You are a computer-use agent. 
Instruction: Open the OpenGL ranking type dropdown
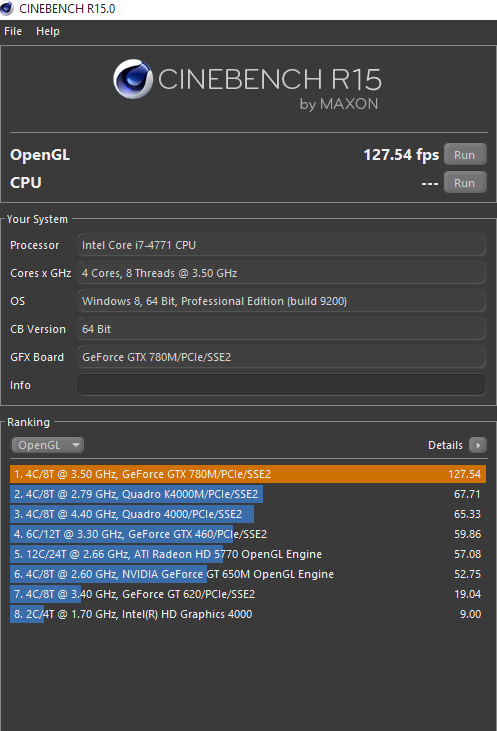point(48,445)
